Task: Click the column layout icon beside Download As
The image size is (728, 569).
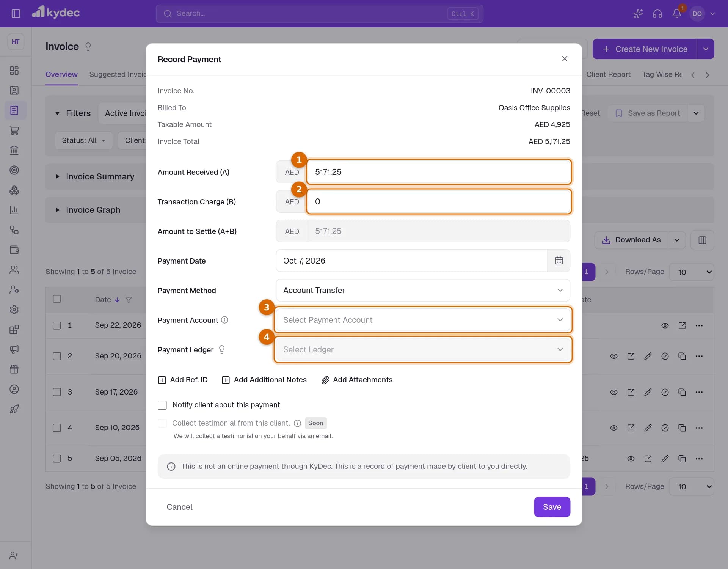Action: click(702, 240)
